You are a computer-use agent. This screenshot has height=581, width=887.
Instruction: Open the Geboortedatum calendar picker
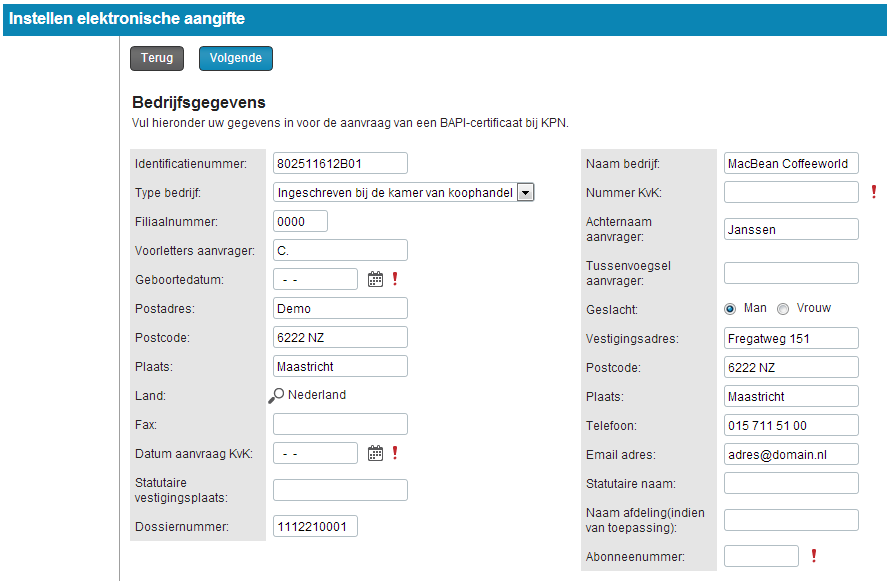[x=375, y=279]
